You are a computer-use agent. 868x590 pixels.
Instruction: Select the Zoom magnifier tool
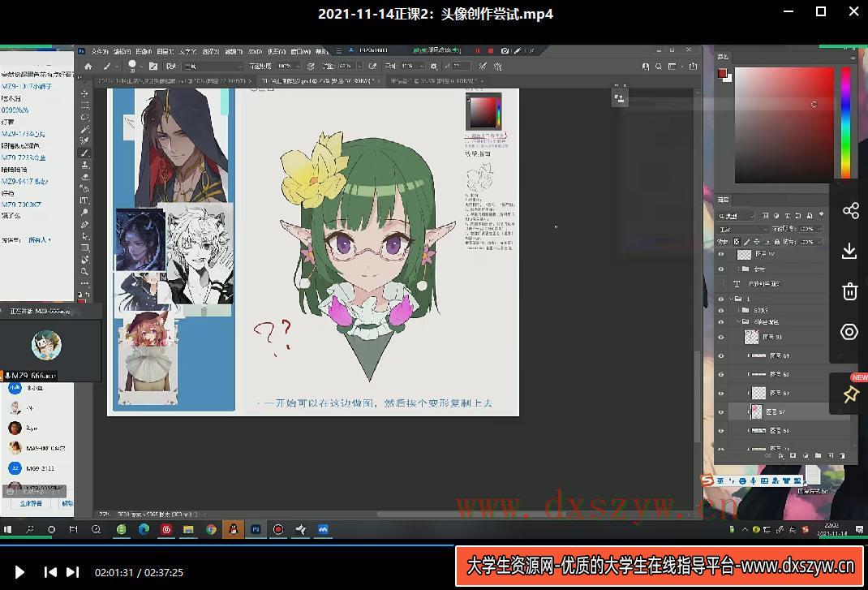[84, 271]
